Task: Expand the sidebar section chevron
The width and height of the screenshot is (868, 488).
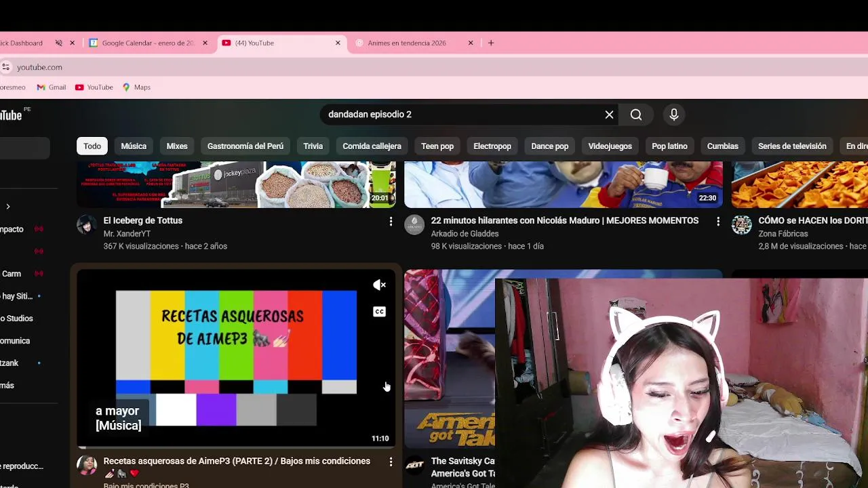Action: [8, 206]
